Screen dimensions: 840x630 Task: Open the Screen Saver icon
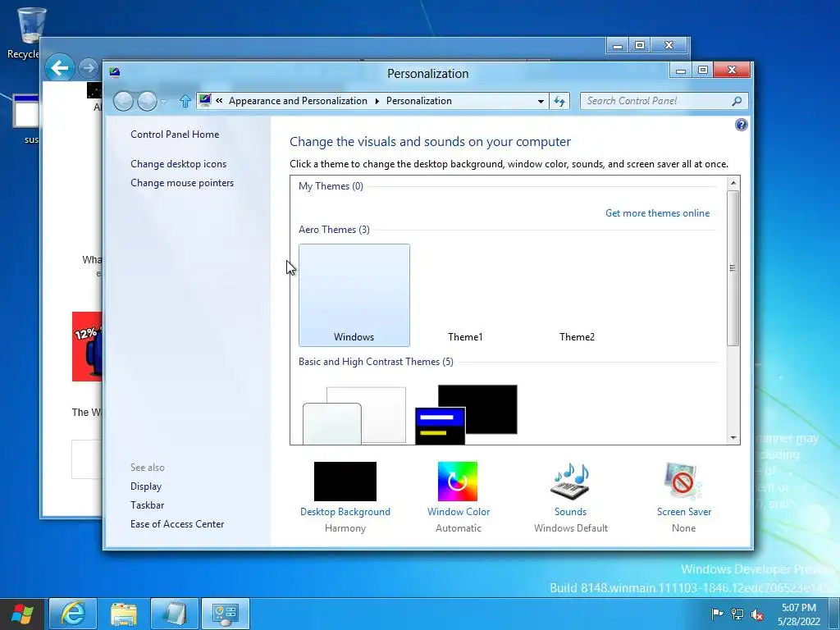tap(683, 481)
